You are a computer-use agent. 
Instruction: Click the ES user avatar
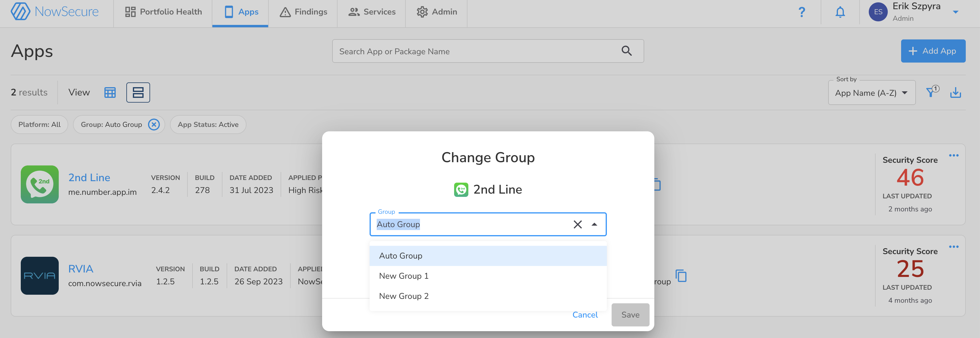(878, 12)
